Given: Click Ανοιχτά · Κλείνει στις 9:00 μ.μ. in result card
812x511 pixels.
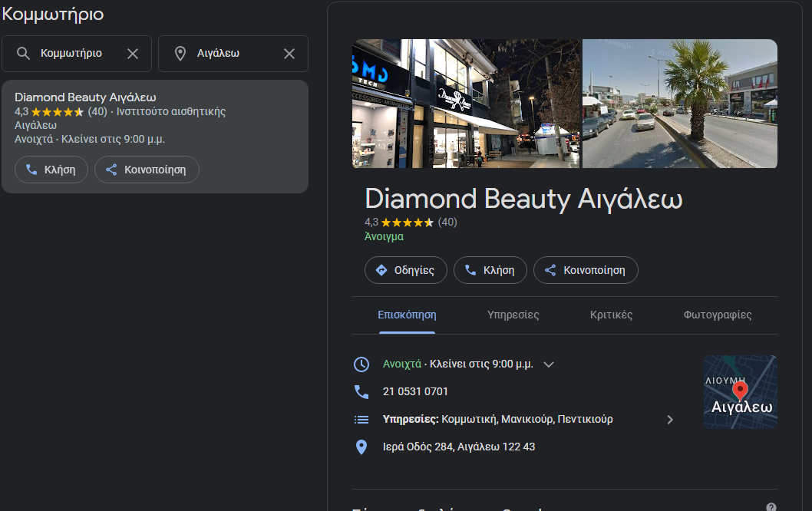Looking at the screenshot, I should click(90, 140).
